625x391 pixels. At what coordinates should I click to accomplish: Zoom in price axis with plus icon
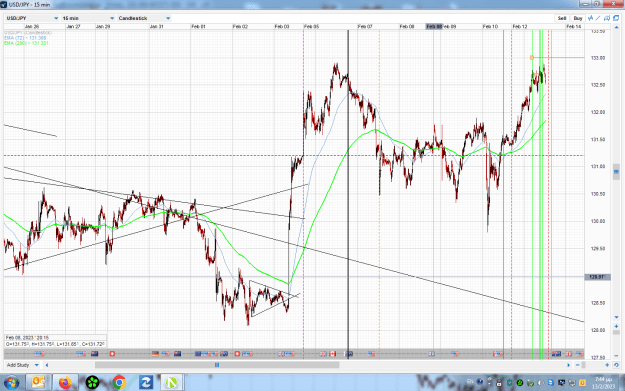point(616,326)
